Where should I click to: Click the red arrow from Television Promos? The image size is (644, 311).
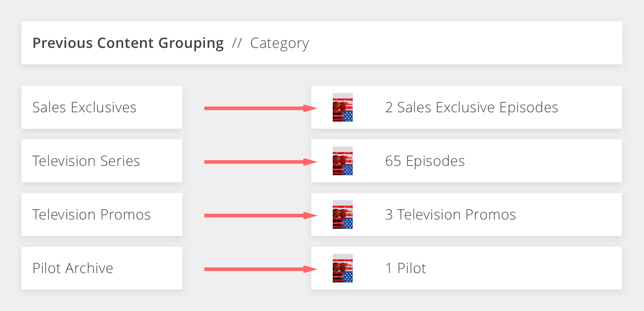tap(260, 215)
